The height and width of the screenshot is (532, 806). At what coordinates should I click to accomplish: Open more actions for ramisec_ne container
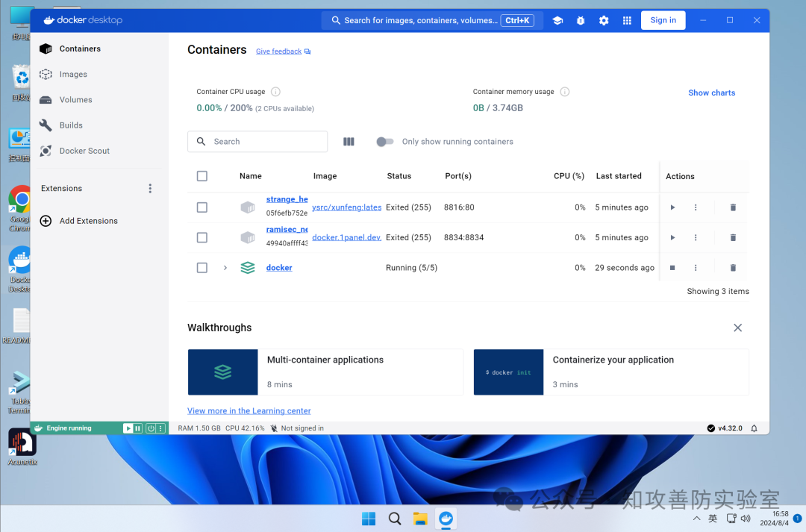pyautogui.click(x=696, y=237)
